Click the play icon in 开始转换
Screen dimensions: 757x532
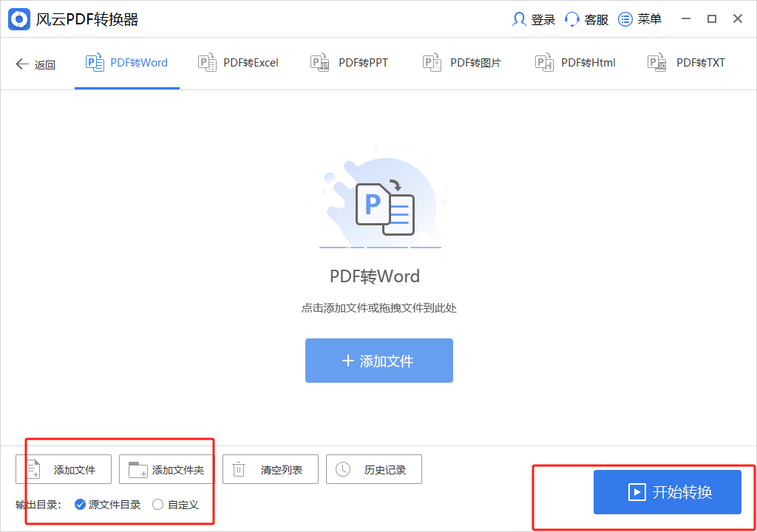(x=637, y=492)
